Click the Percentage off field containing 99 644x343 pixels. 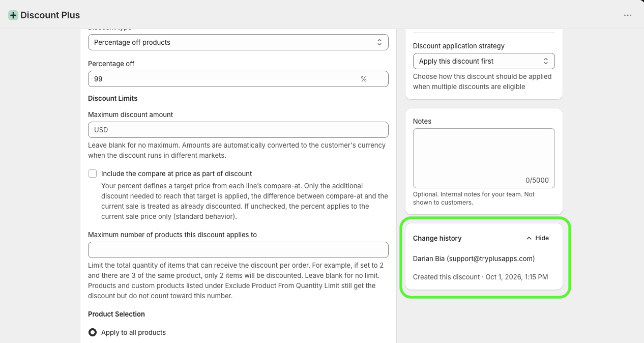point(238,79)
